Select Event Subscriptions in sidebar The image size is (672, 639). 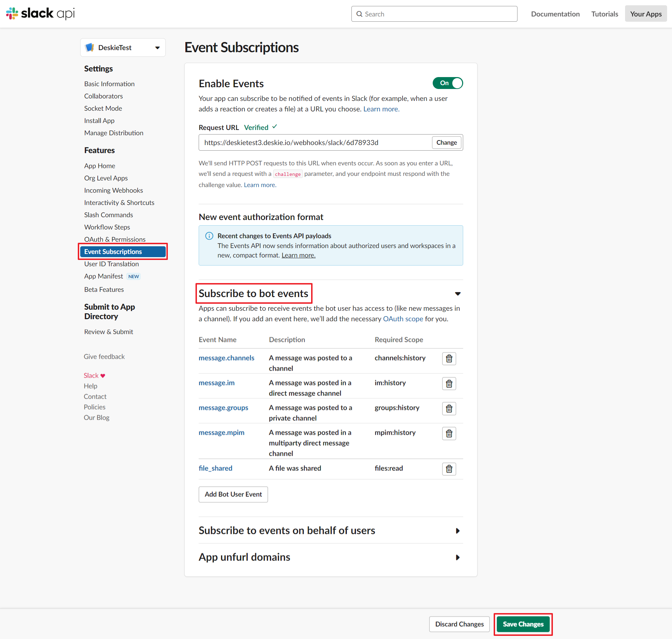[123, 252]
